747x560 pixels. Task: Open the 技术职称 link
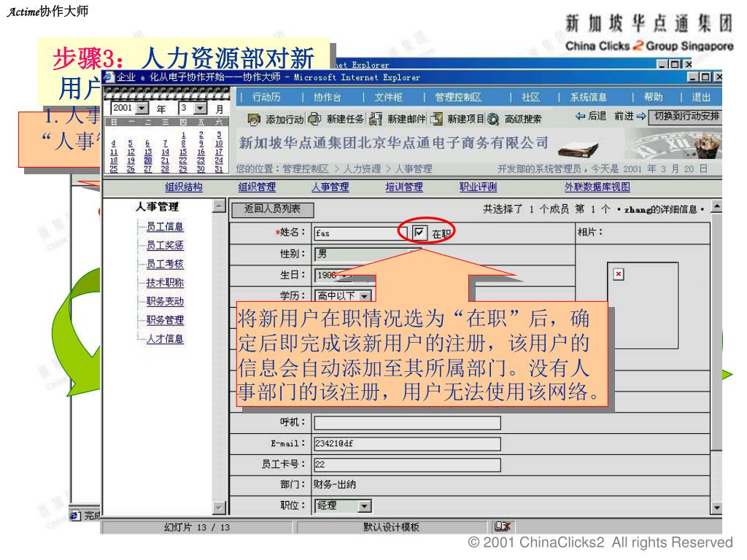[x=165, y=282]
